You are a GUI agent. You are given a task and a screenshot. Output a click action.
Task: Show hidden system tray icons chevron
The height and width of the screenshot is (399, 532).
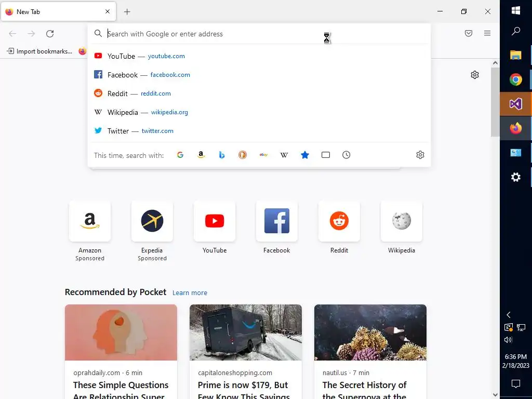pos(508,315)
